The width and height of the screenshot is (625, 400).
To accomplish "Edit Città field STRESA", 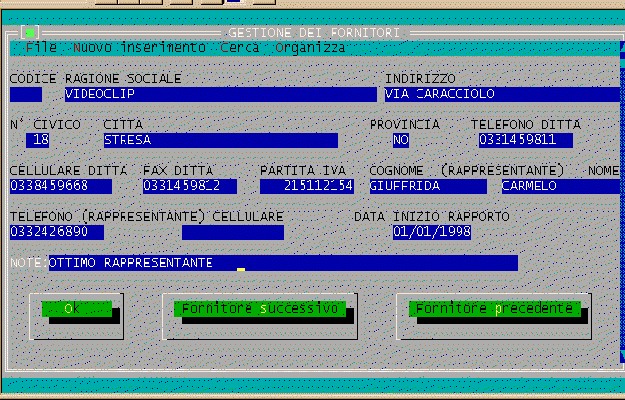I will pyautogui.click(x=221, y=141).
